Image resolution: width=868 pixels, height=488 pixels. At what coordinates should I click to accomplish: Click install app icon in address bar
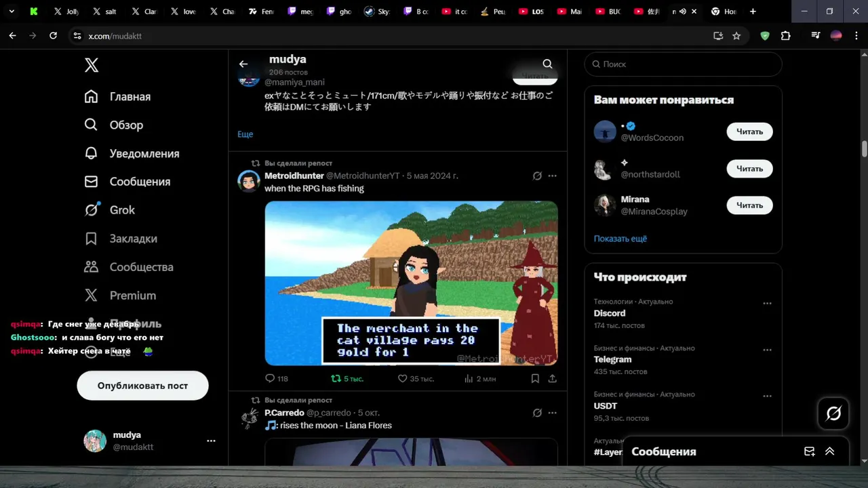coord(718,36)
